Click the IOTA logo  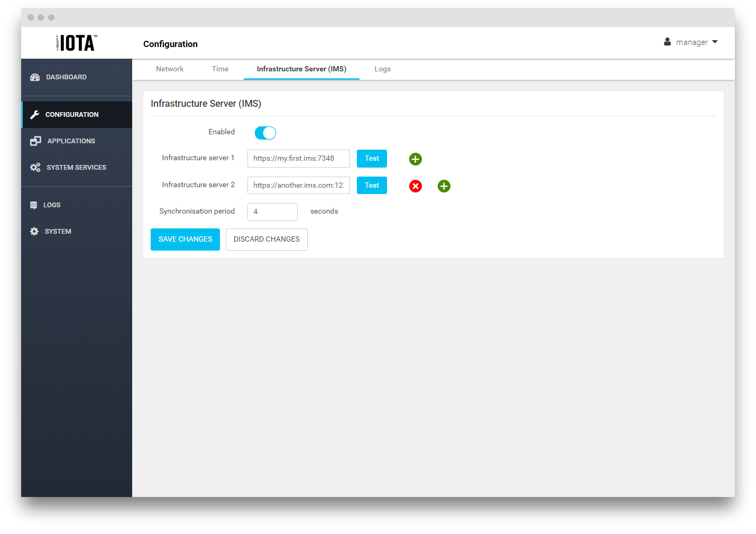77,43
